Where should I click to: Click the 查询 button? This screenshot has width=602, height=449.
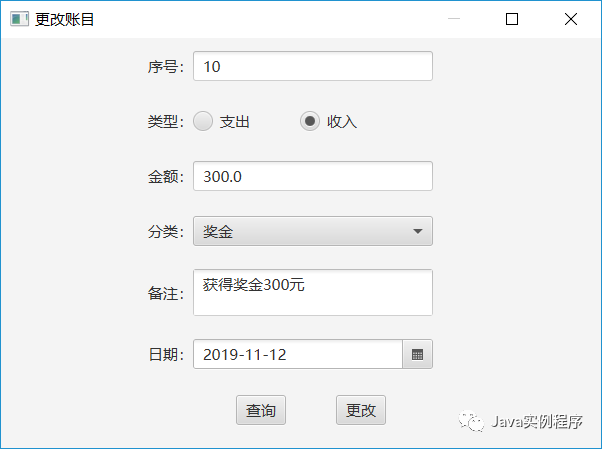coord(261,410)
